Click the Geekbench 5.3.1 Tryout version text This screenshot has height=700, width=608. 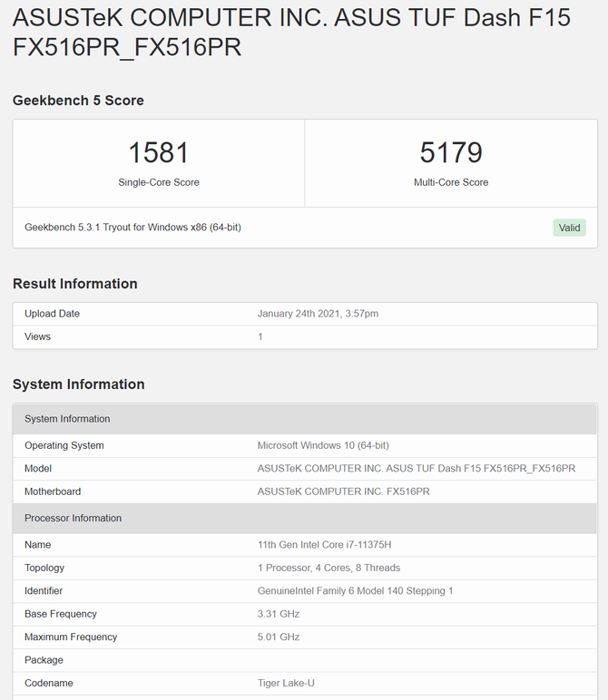pos(132,228)
